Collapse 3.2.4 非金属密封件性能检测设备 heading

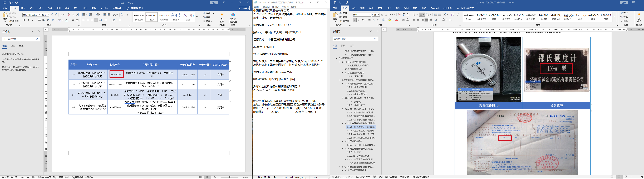pos(342,123)
